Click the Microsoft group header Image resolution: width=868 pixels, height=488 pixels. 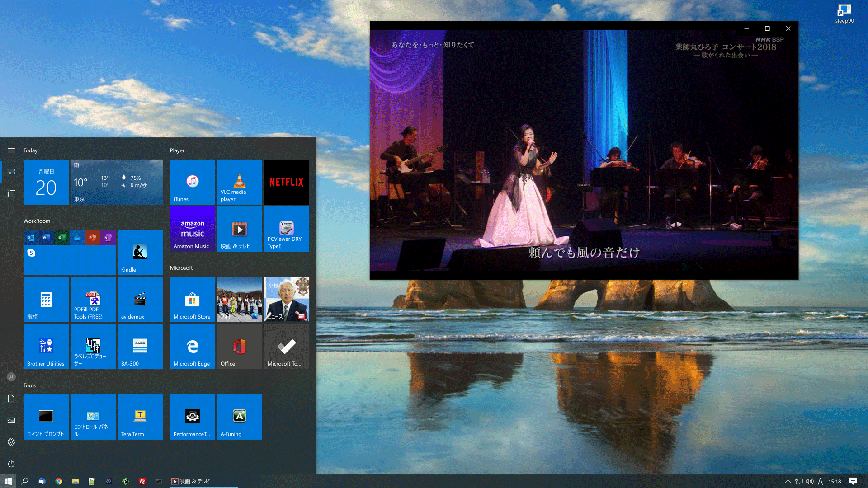coord(181,268)
